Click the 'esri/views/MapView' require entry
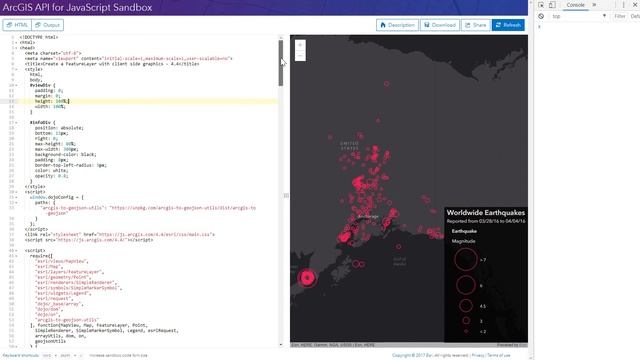 point(62,261)
